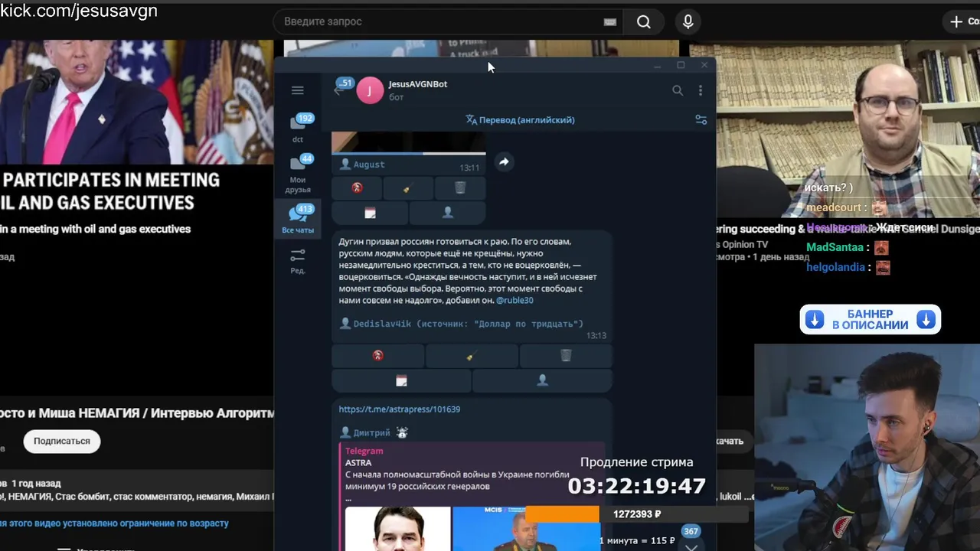This screenshot has height=551, width=980.
Task: Click the Создать plus button at top right
Action: tap(963, 21)
